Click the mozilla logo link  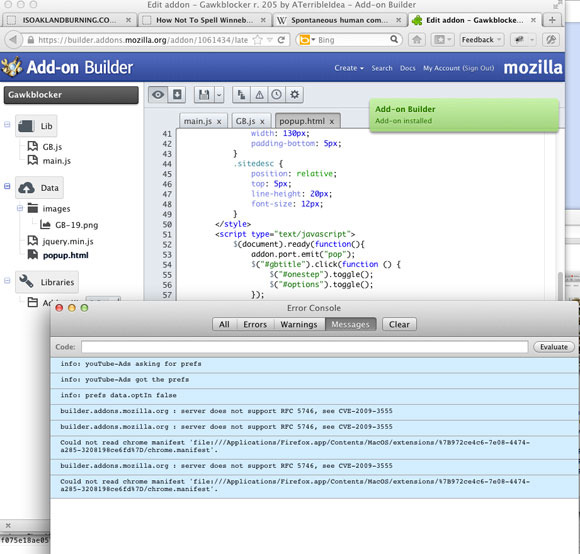click(533, 67)
